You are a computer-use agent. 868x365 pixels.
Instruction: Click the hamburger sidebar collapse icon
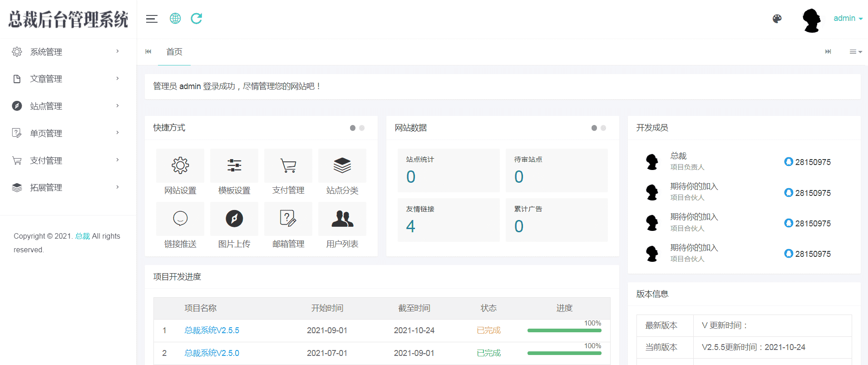click(152, 19)
